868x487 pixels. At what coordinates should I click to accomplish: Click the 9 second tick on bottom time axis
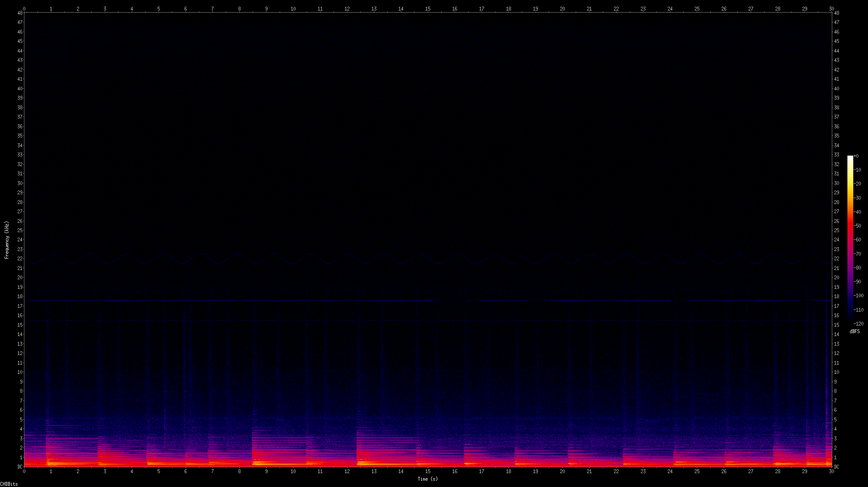266,471
